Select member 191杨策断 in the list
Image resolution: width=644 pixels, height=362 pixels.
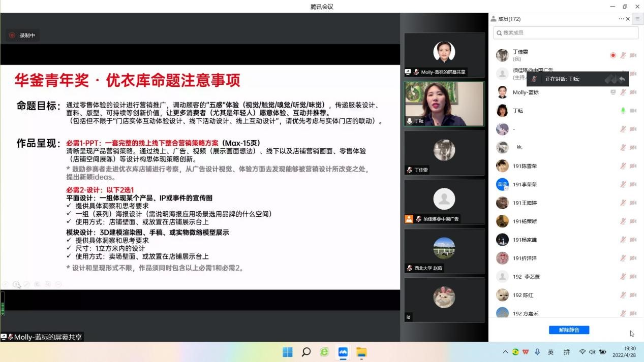(x=566, y=221)
